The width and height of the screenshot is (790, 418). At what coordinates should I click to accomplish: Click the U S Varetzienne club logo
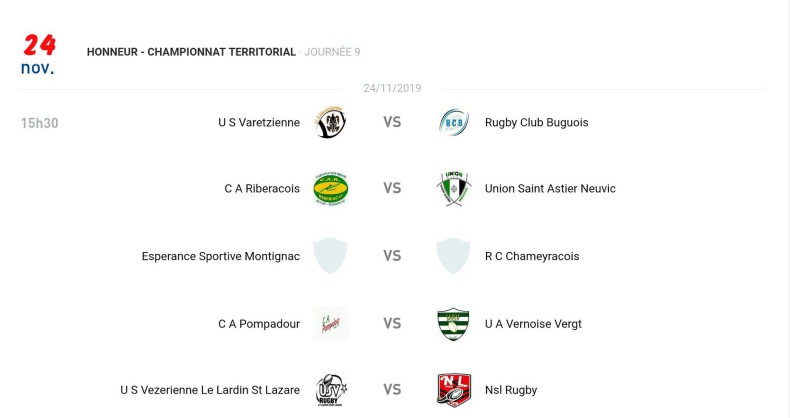tap(331, 122)
